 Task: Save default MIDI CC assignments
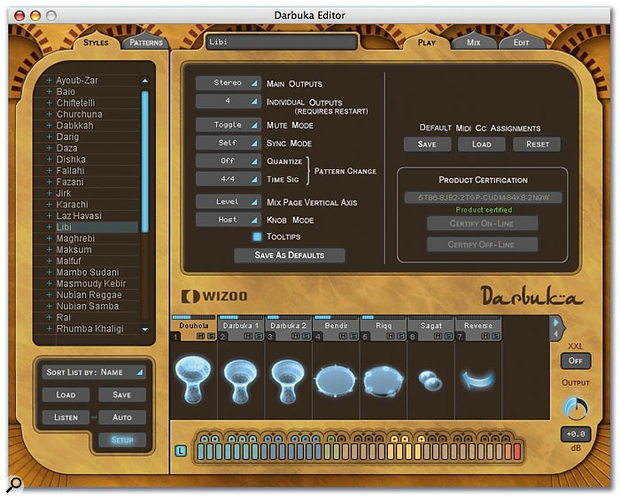pyautogui.click(x=427, y=144)
